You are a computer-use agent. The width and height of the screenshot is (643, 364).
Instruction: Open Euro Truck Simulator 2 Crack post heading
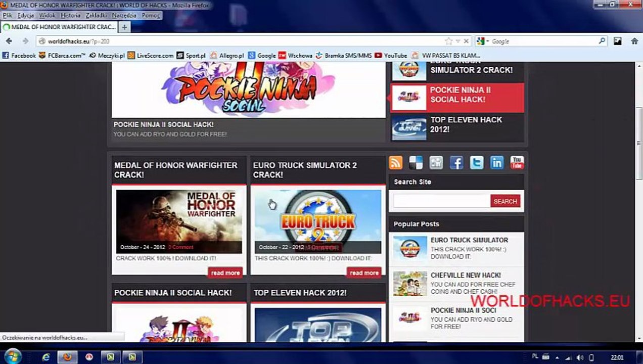305,170
